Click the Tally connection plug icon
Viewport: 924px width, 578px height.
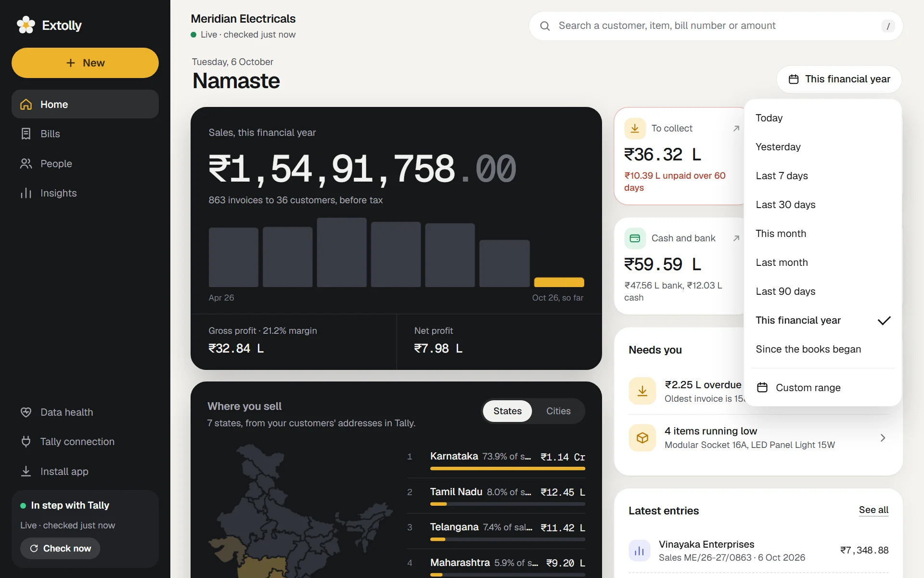26,442
